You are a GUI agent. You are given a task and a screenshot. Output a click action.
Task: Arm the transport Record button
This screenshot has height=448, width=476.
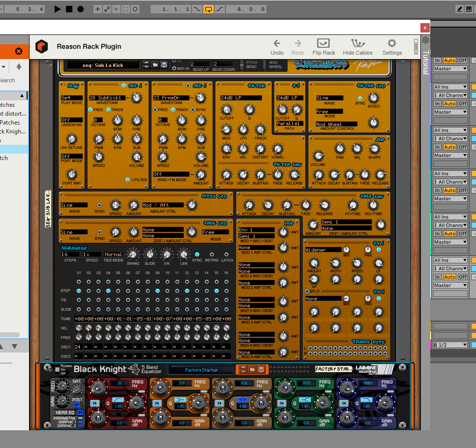(80, 9)
